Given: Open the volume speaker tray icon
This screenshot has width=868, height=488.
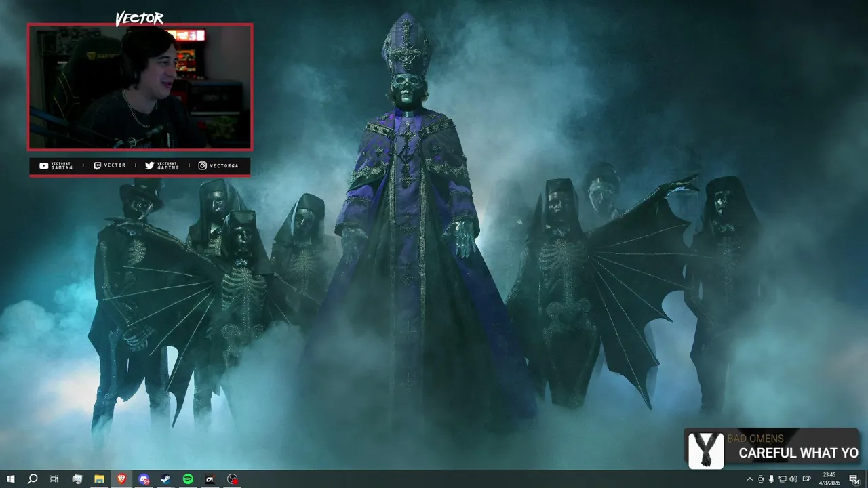Looking at the screenshot, I should tap(793, 479).
